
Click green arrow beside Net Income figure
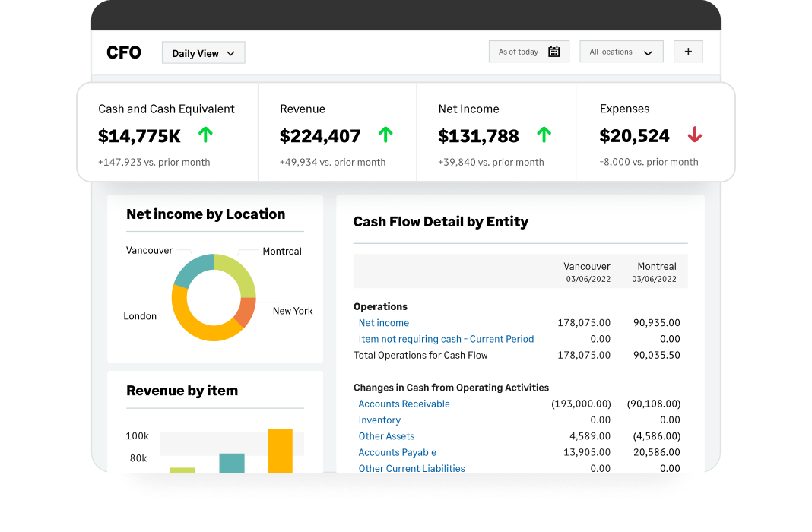[544, 134]
